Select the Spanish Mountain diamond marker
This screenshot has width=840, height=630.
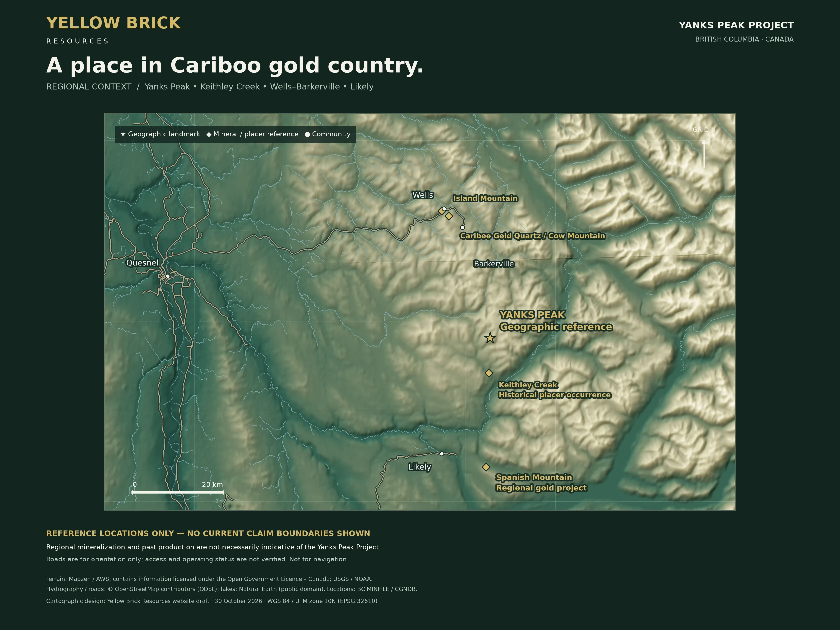point(486,467)
